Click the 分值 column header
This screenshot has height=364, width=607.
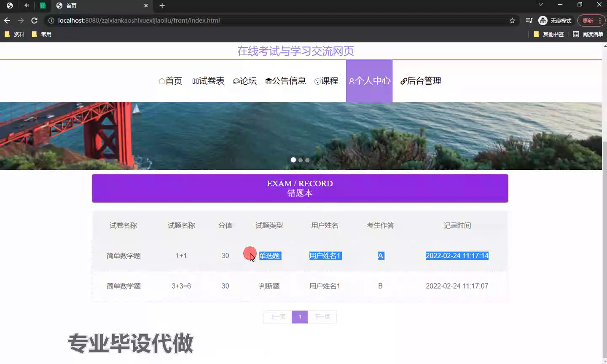pos(225,225)
